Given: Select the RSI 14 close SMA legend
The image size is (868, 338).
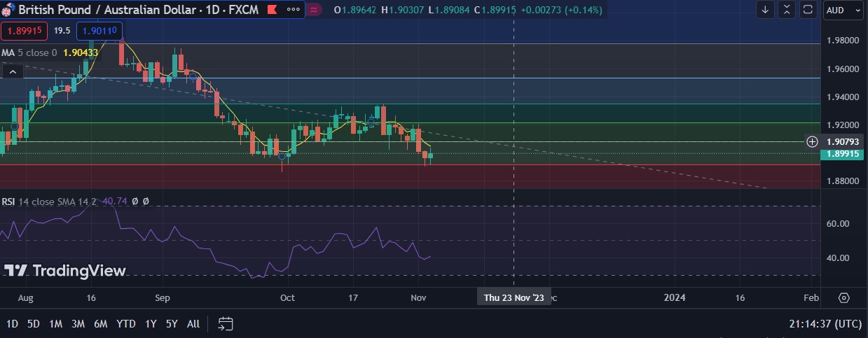Looking at the screenshot, I should tap(49, 201).
